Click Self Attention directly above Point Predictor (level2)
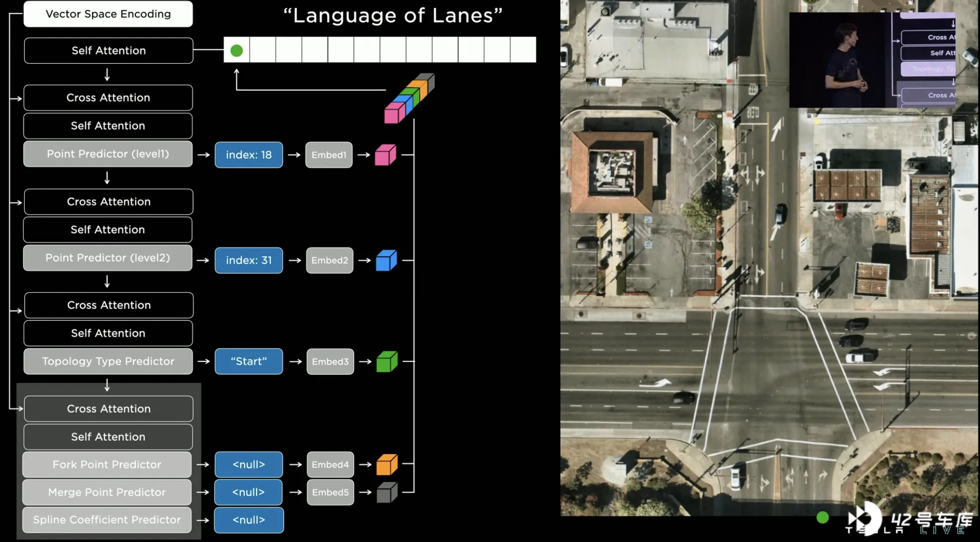This screenshot has height=542, width=980. 108,230
